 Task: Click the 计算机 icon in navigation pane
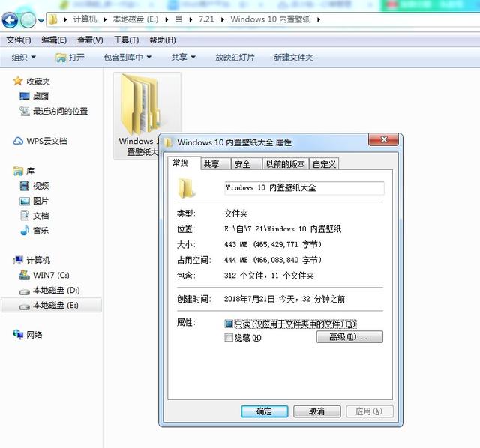tap(18, 260)
